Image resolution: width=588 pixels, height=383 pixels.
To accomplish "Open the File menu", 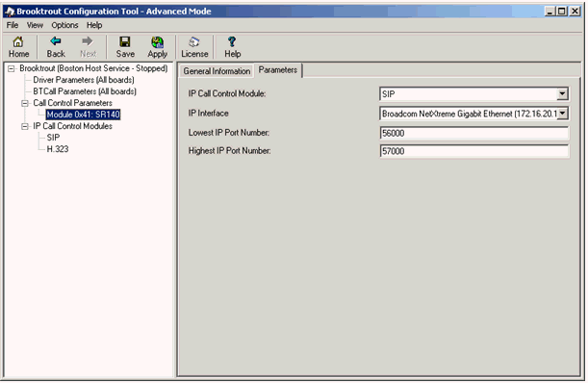I will click(x=12, y=25).
